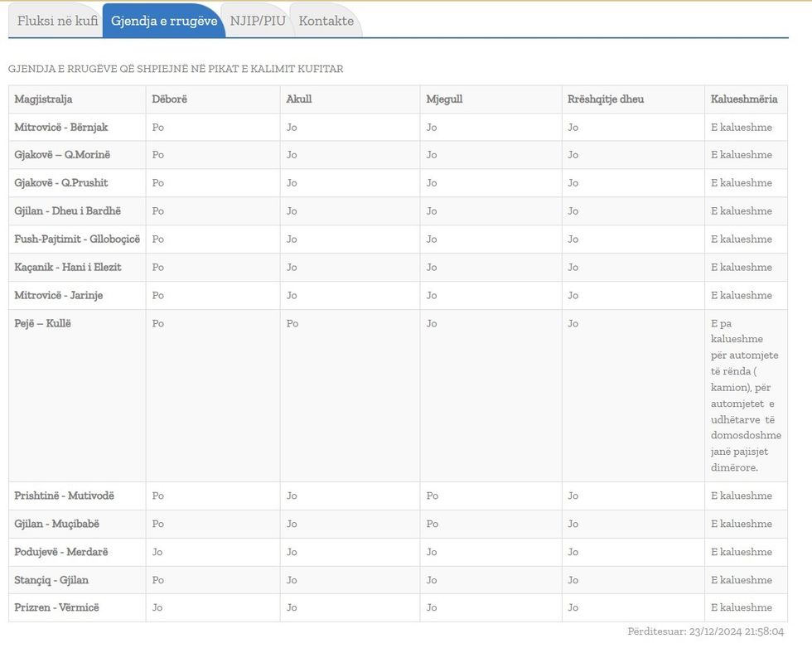Click the Kalueshmëria column header
Screen dimensions: 812x648
tap(743, 99)
